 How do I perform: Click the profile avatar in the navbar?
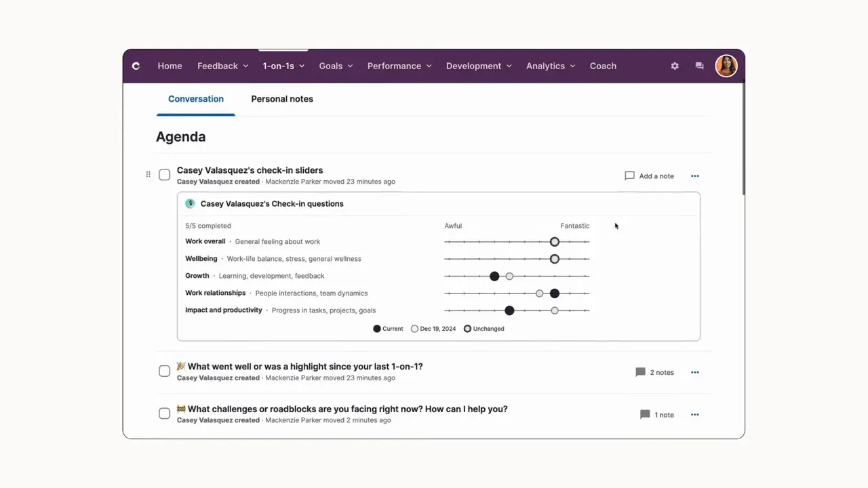[x=726, y=66]
